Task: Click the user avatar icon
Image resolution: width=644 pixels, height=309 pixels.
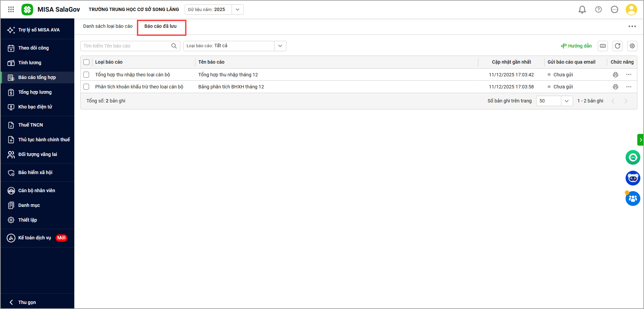Action: click(x=631, y=9)
